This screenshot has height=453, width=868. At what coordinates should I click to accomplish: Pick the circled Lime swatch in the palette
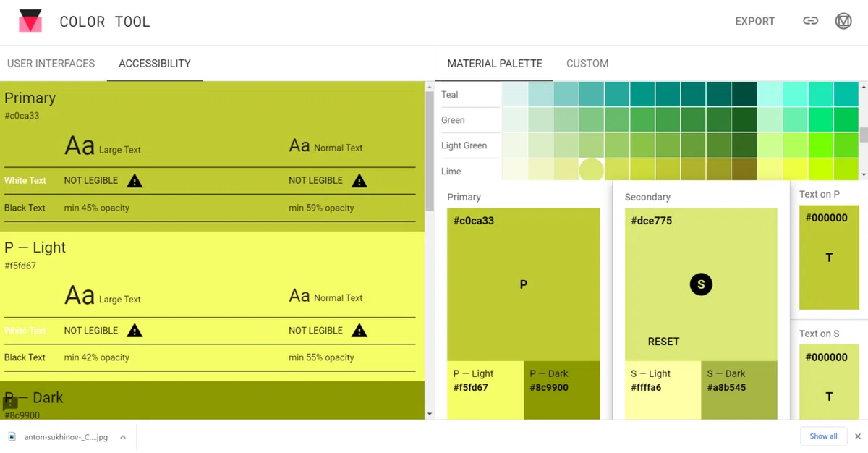tap(592, 171)
